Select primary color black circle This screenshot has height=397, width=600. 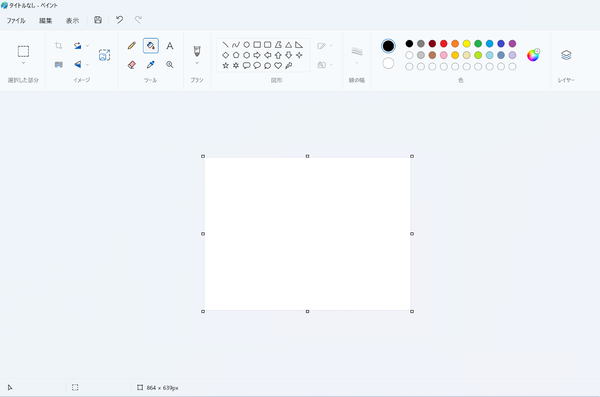tap(388, 46)
